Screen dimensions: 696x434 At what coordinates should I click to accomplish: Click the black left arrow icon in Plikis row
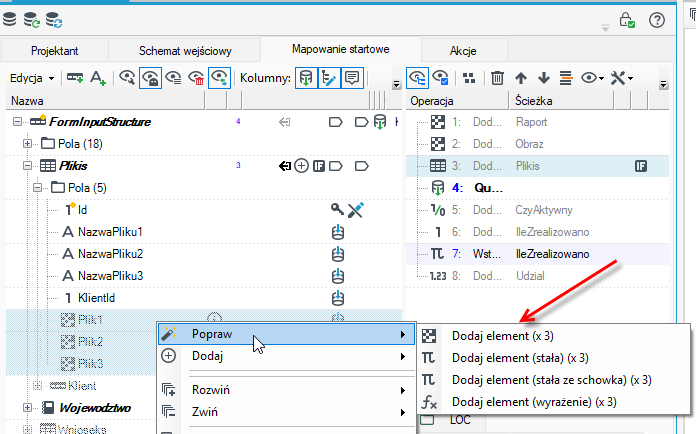pos(285,166)
